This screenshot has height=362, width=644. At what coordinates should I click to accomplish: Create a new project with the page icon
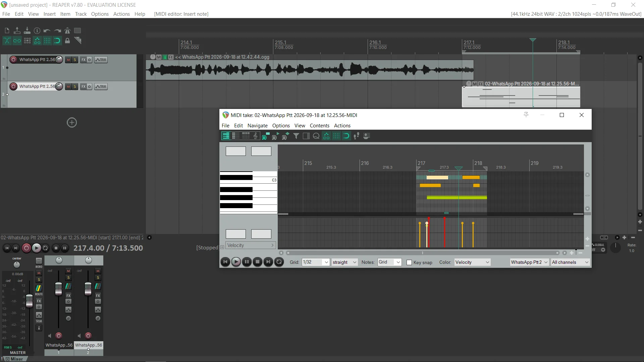pyautogui.click(x=7, y=31)
